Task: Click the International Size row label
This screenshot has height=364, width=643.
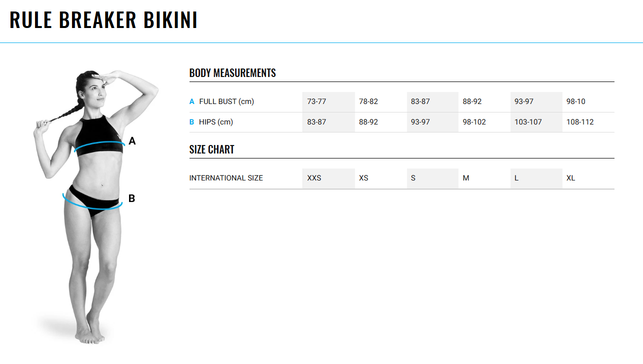Action: tap(226, 178)
